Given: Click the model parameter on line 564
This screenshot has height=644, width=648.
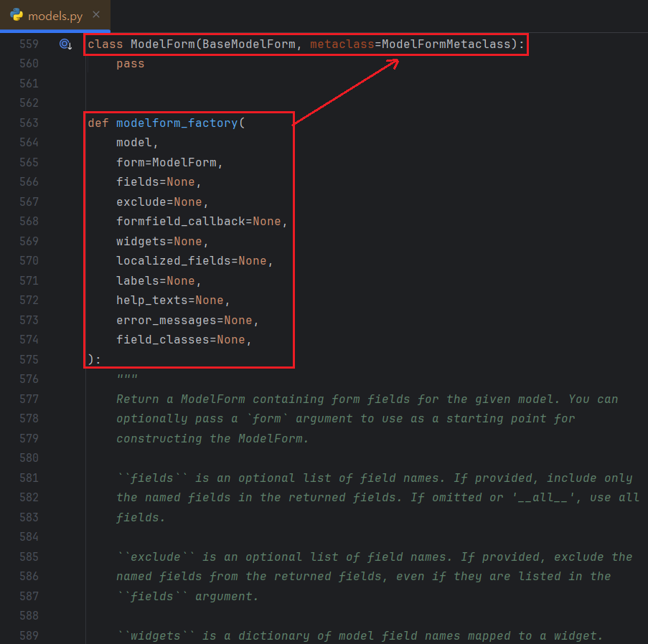Looking at the screenshot, I should click(133, 143).
